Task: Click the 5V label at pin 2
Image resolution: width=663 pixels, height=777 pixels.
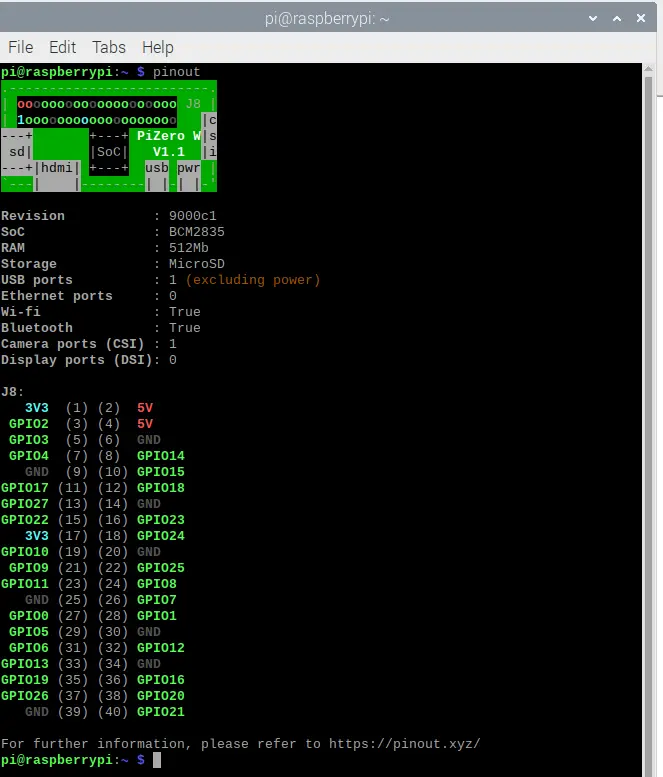Action: click(145, 408)
